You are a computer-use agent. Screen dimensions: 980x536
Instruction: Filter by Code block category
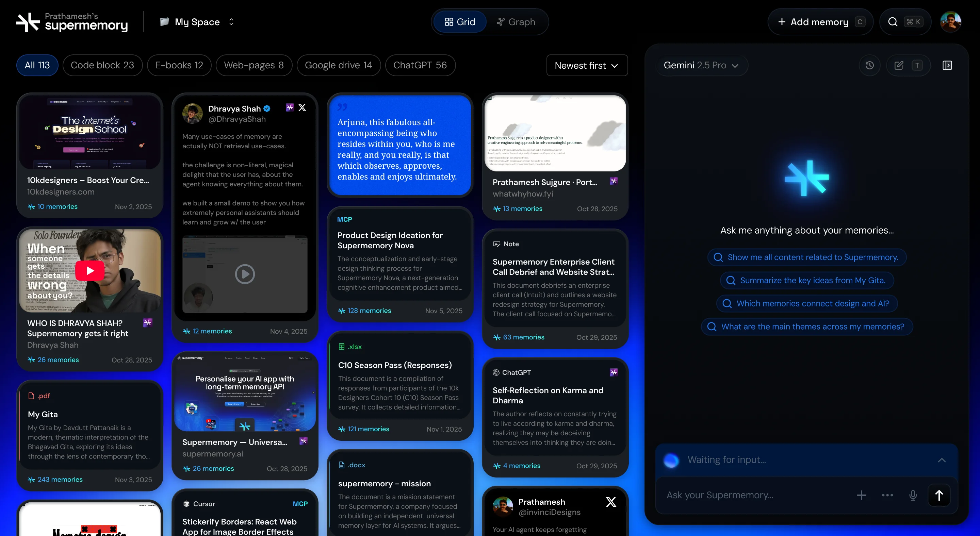point(102,65)
